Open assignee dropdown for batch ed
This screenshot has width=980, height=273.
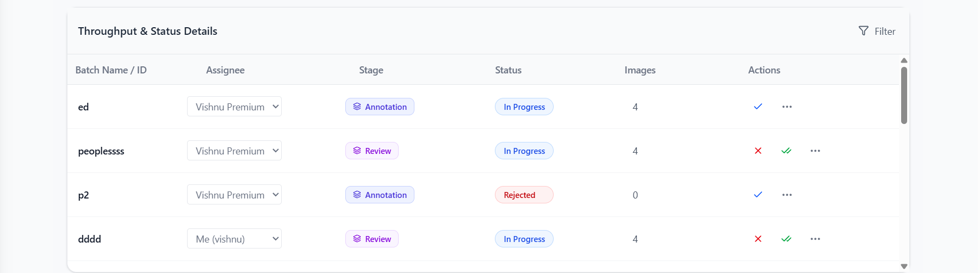[234, 107]
